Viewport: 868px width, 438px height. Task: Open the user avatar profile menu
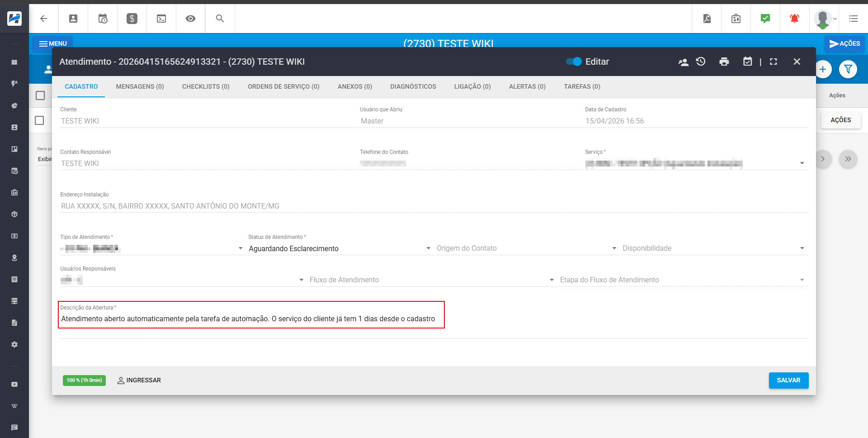825,19
